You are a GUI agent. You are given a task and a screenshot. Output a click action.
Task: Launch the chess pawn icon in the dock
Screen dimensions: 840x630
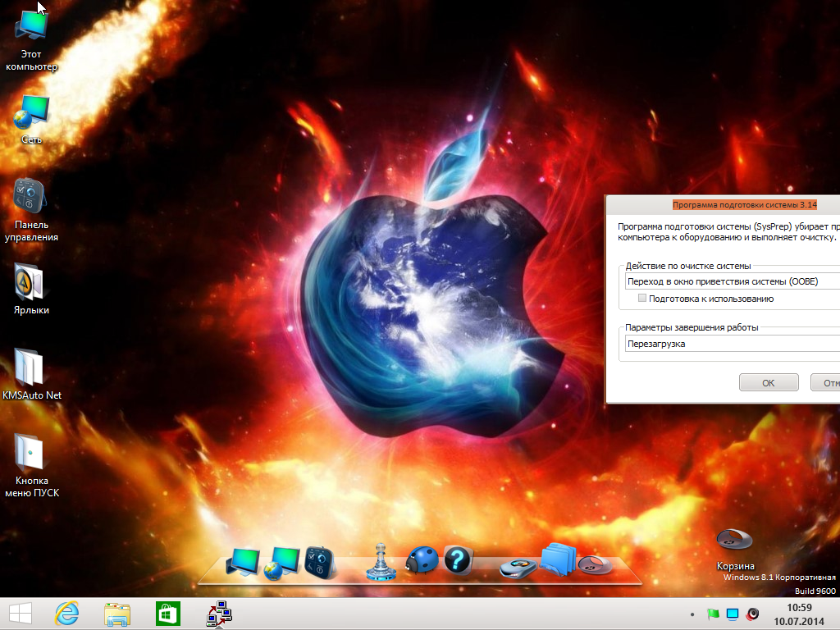tap(381, 561)
